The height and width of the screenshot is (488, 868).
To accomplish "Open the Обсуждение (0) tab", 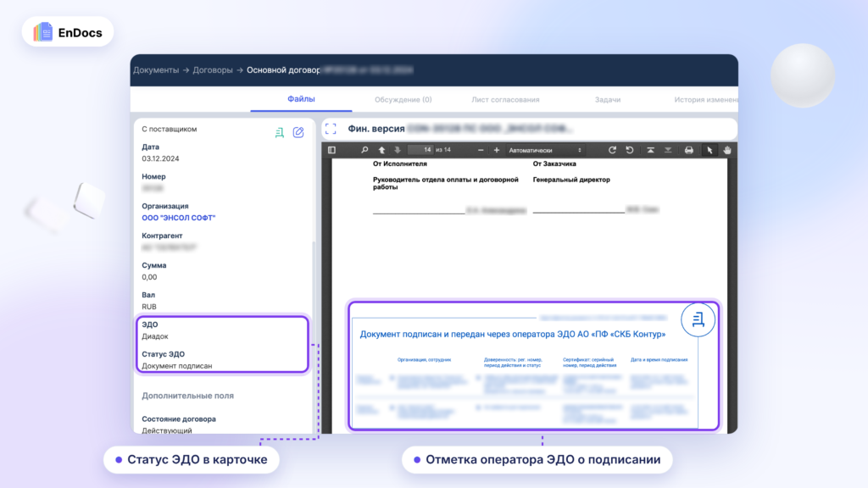I will point(403,100).
